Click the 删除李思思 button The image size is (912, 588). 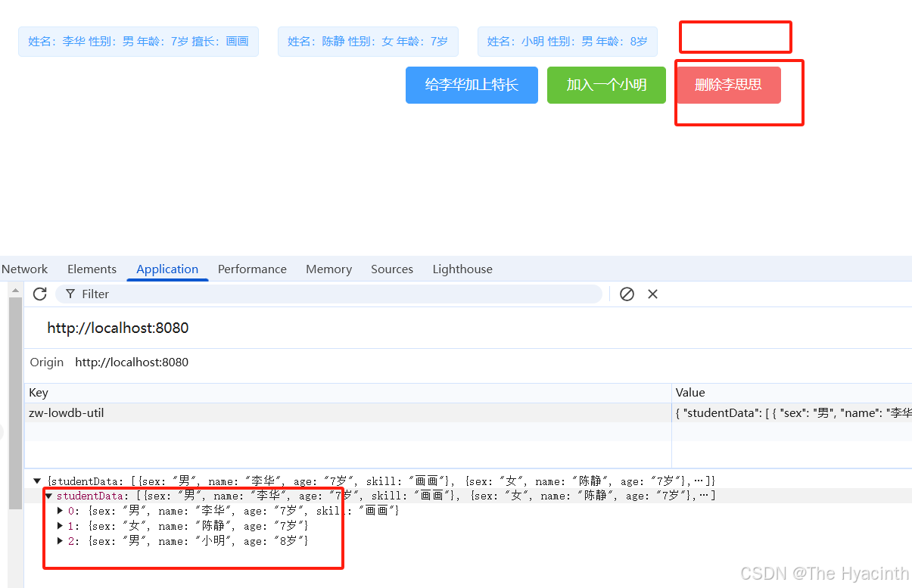[x=728, y=85]
